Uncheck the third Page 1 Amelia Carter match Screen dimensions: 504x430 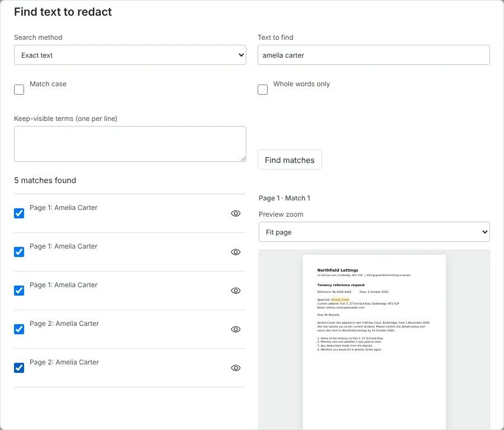19,290
